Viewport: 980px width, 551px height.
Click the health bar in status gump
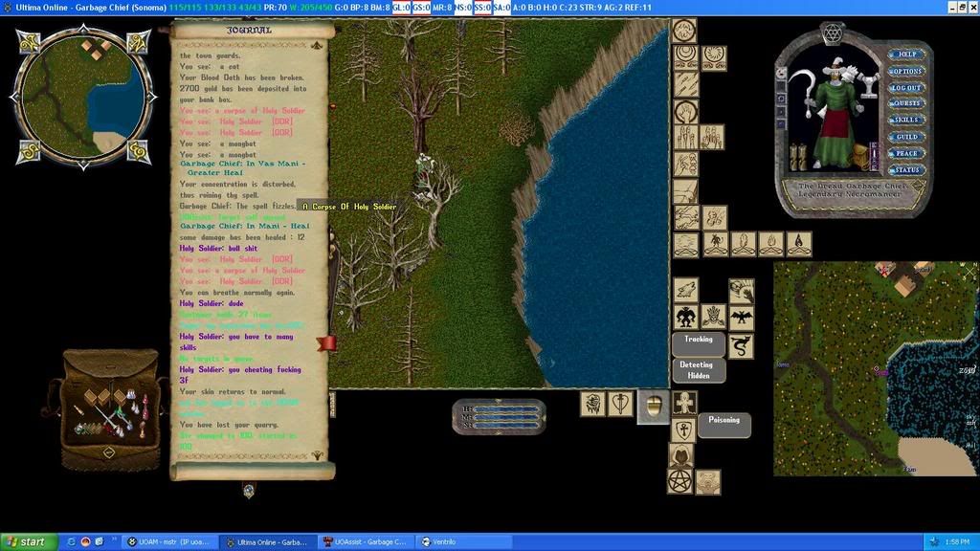(505, 409)
